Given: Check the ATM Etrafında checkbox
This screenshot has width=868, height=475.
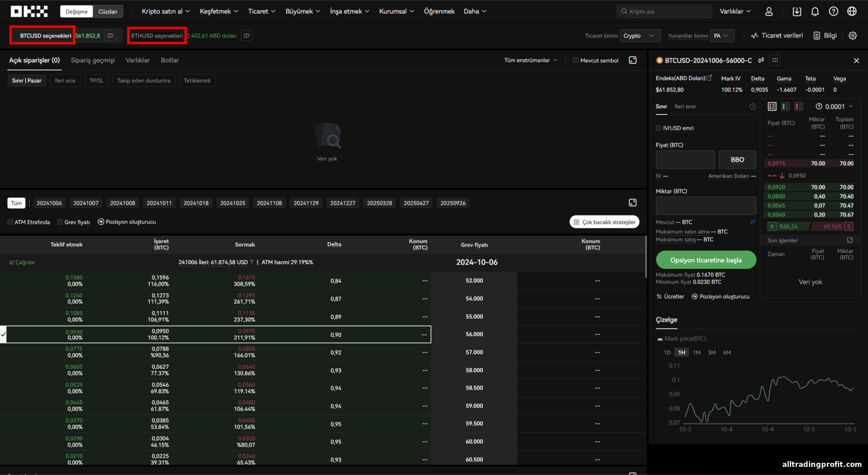Looking at the screenshot, I should pos(10,222).
